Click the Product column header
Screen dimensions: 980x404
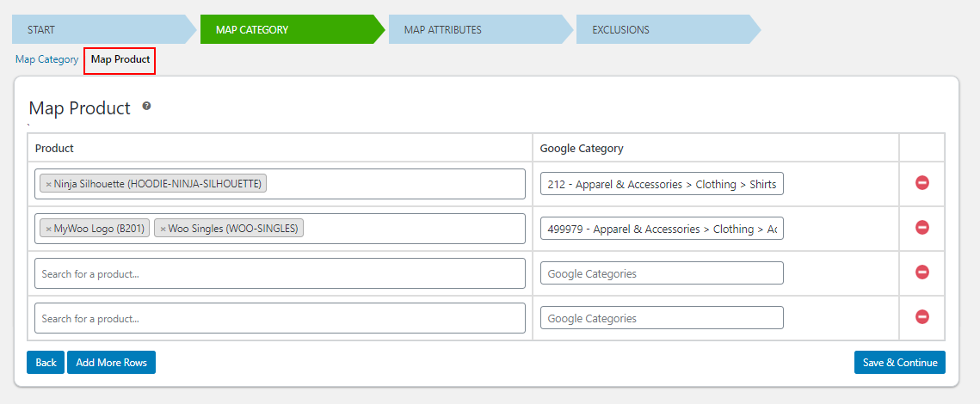[x=54, y=148]
